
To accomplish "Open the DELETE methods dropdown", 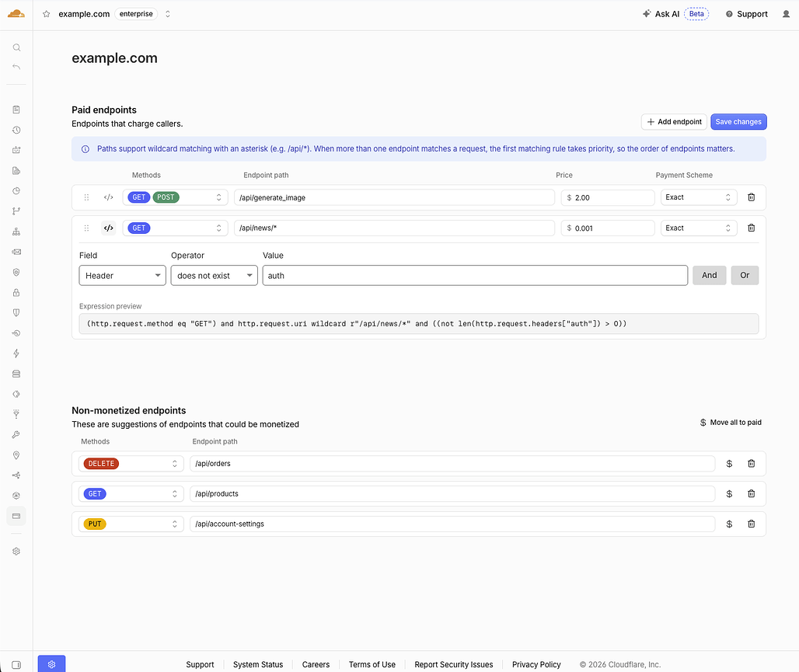I will tap(131, 464).
